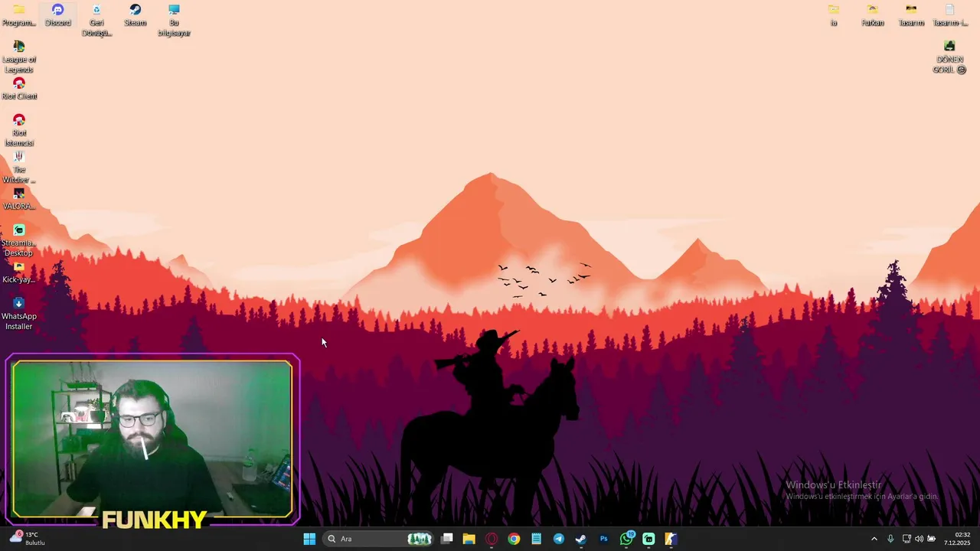Open the Steam desktop shortcut
Screen dimensions: 980x551
click(x=135, y=15)
